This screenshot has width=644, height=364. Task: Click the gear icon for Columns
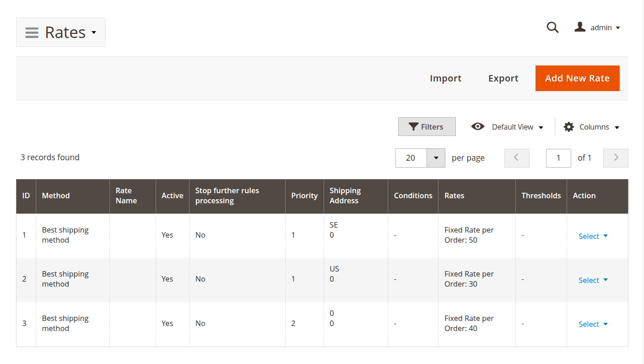[568, 127]
